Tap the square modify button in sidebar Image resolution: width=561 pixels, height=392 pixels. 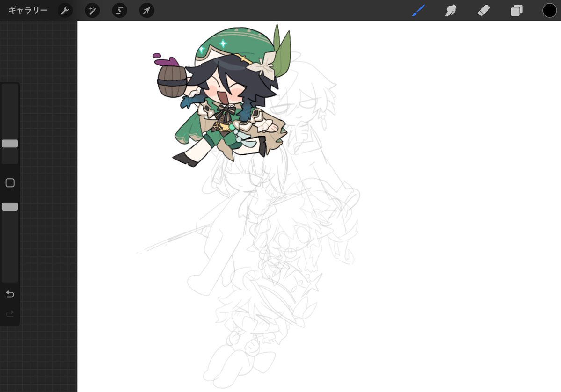(x=10, y=183)
